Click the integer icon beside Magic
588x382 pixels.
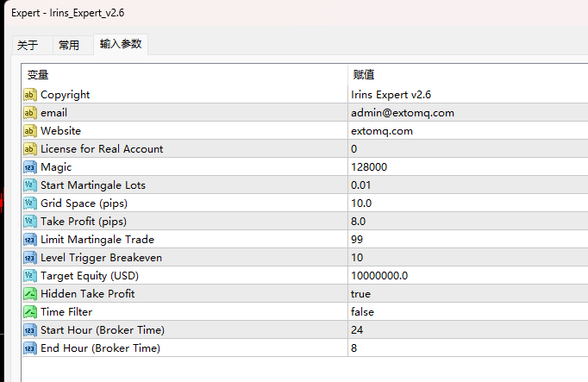click(x=30, y=167)
